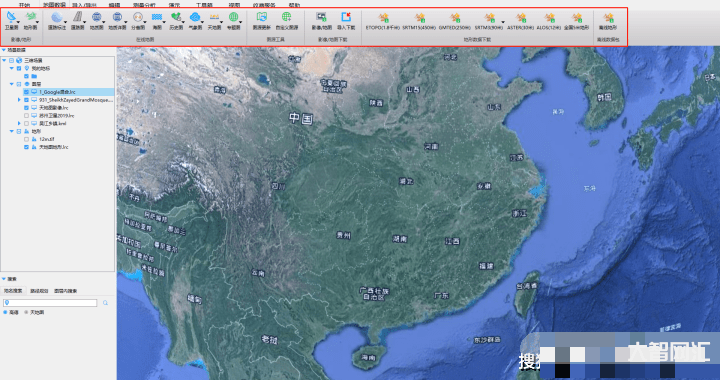Open the 地形图 terrain map tool

pos(30,21)
